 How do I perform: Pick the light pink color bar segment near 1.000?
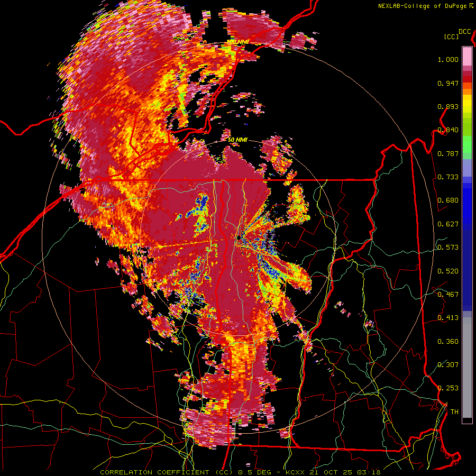point(467,56)
